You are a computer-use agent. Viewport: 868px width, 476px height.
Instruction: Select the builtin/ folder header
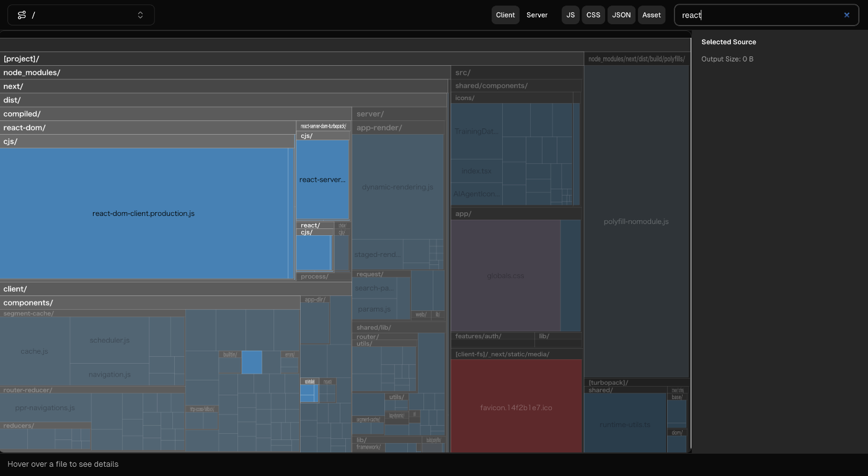pyautogui.click(x=229, y=354)
